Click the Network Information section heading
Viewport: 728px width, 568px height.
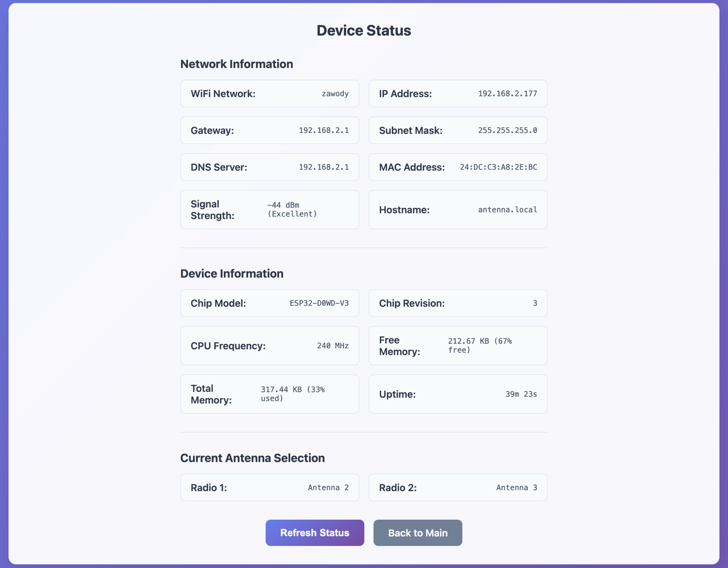pos(236,64)
